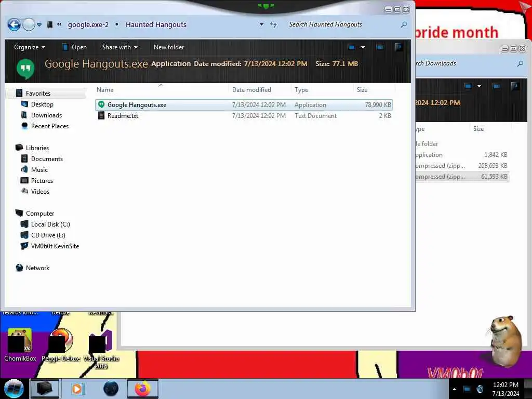The width and height of the screenshot is (532, 399).
Task: Open the Peggle Deluxe desktop shortcut
Action: point(61,344)
